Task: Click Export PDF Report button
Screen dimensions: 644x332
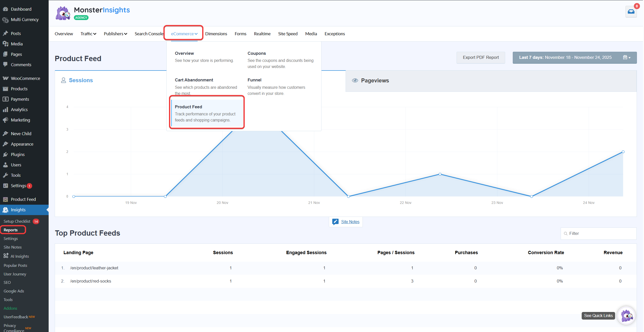Action: click(480, 58)
